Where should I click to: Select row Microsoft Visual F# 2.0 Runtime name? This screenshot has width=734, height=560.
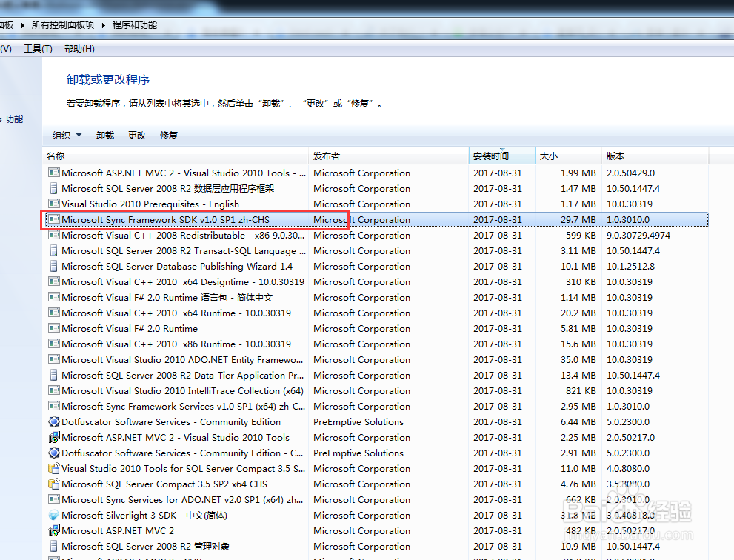pyautogui.click(x=130, y=329)
